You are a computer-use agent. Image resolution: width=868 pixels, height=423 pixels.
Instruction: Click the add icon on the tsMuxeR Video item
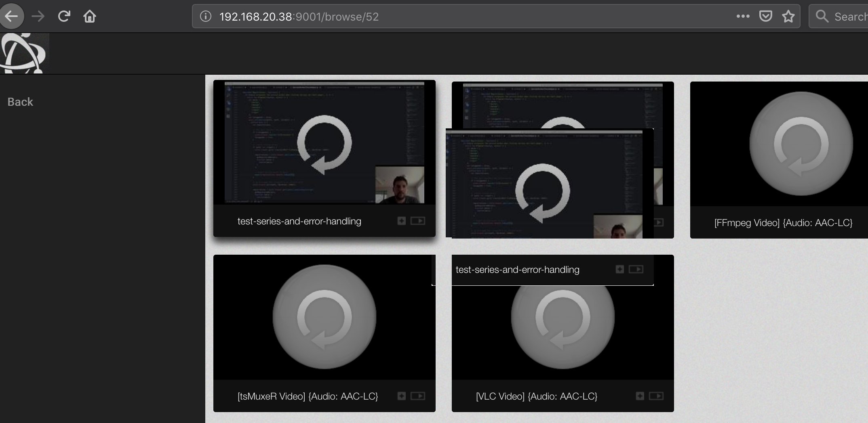point(401,396)
